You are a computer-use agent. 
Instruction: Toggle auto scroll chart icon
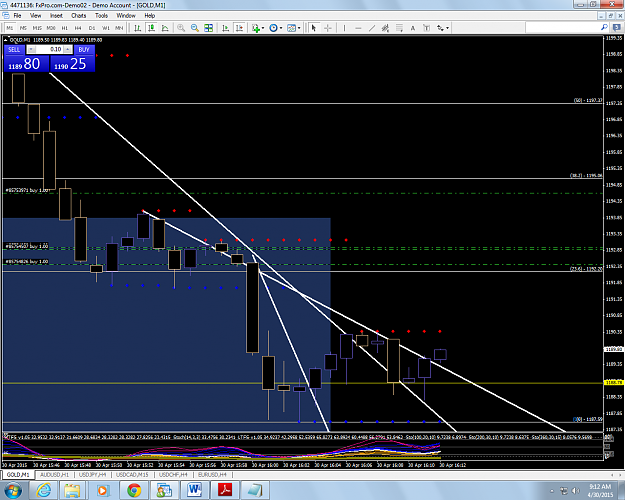point(226,28)
